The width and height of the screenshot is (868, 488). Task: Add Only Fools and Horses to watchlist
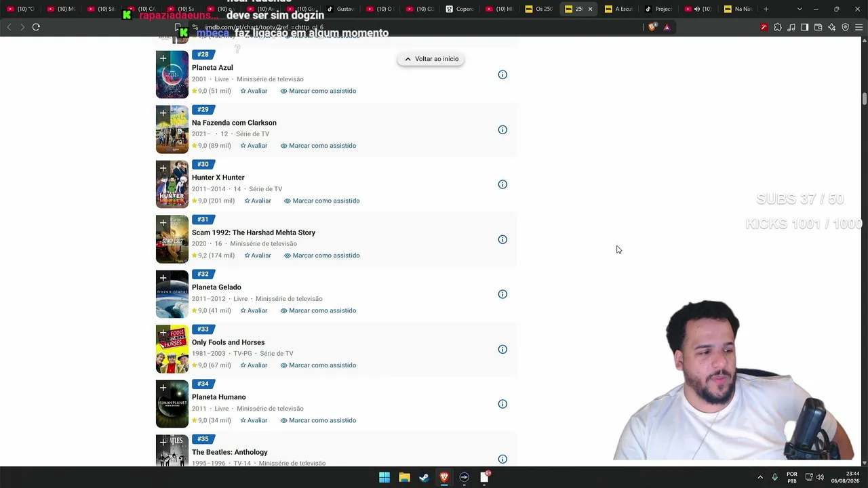pos(163,333)
